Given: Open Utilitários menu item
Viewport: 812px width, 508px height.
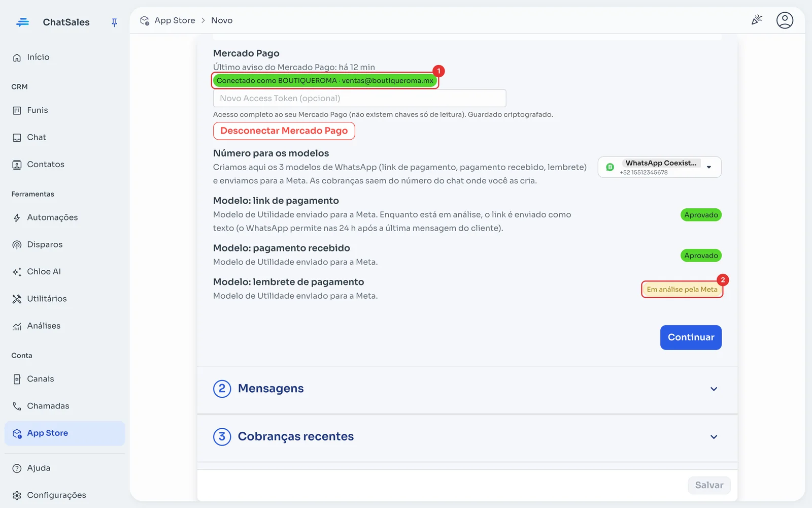Looking at the screenshot, I should 64,299.
